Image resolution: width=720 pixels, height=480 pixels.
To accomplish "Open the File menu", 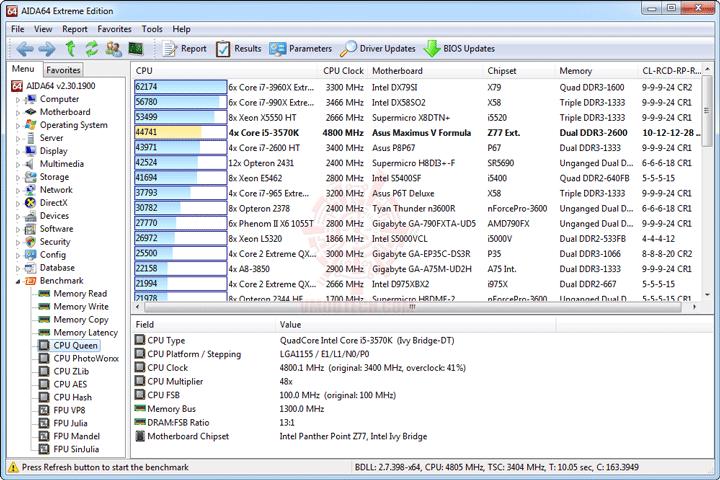I will click(17, 29).
